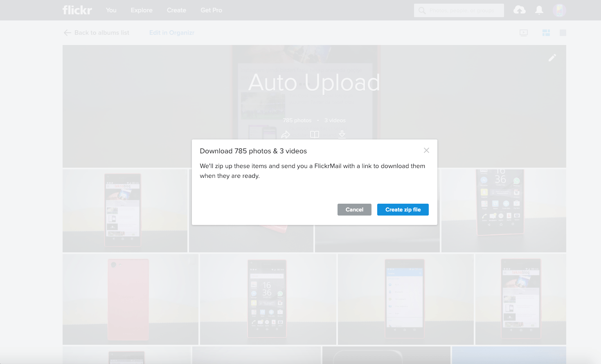Viewport: 601px width, 364px height.
Task: Switch to justified grid layout icon
Action: pyautogui.click(x=546, y=33)
